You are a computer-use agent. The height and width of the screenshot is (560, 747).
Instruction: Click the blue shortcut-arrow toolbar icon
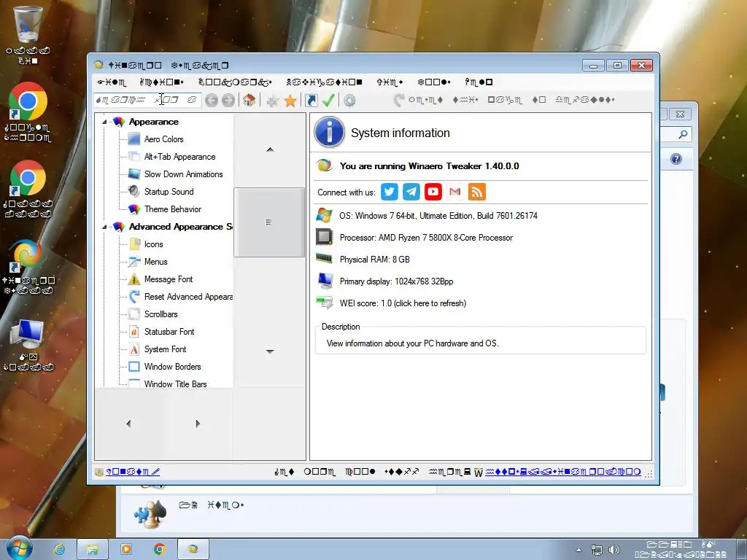tap(311, 101)
